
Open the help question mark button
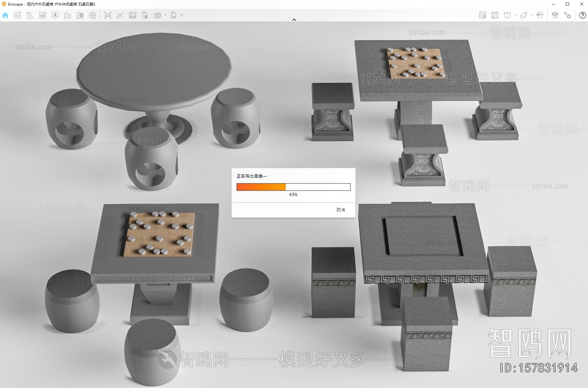582,15
